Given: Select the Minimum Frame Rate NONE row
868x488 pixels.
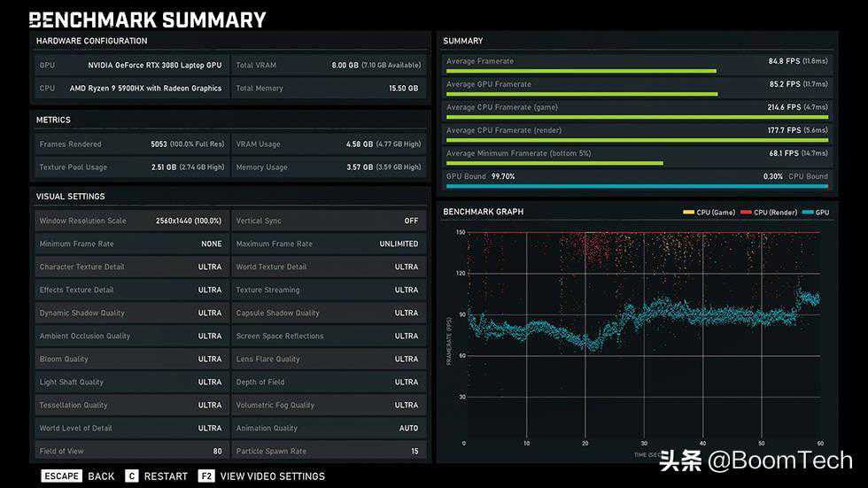Looking at the screenshot, I should (130, 244).
